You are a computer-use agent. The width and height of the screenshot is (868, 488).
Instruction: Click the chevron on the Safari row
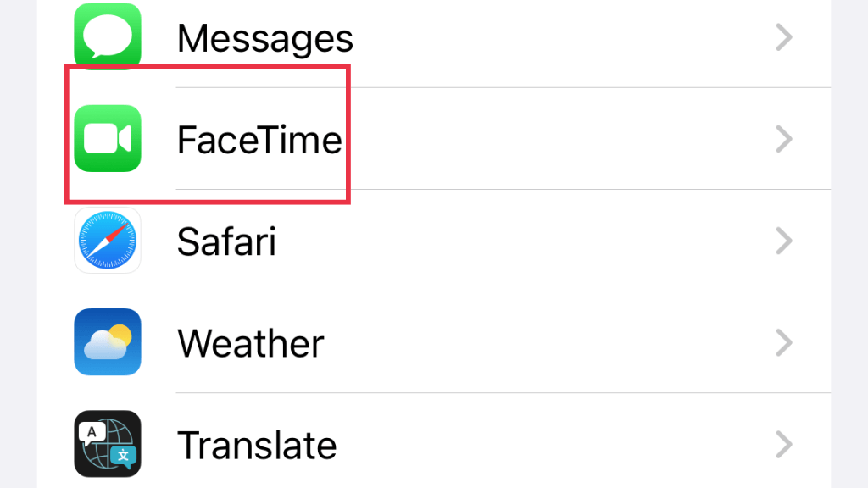[784, 241]
